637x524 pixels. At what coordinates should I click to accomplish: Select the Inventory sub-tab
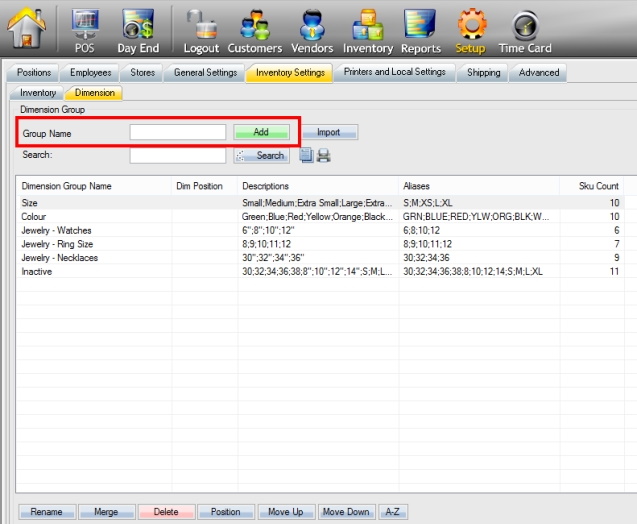point(38,93)
